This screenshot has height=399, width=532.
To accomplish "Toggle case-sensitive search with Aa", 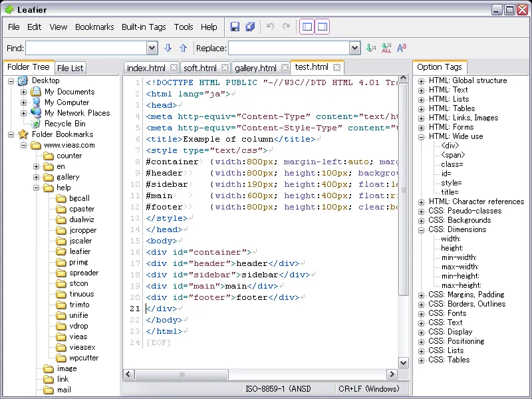I will point(402,47).
